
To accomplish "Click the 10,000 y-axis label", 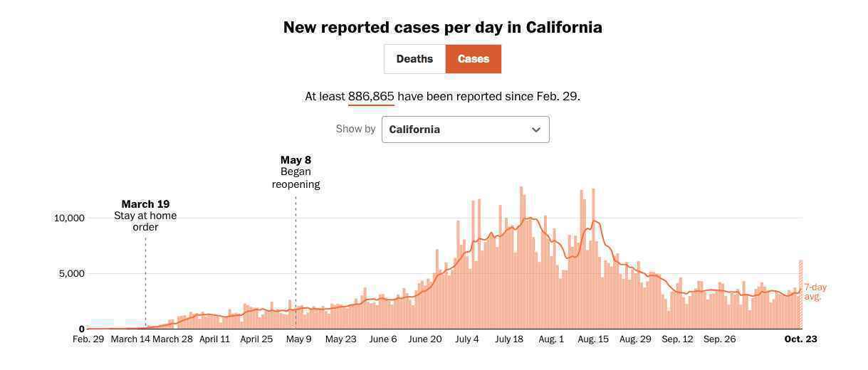I will [x=69, y=218].
